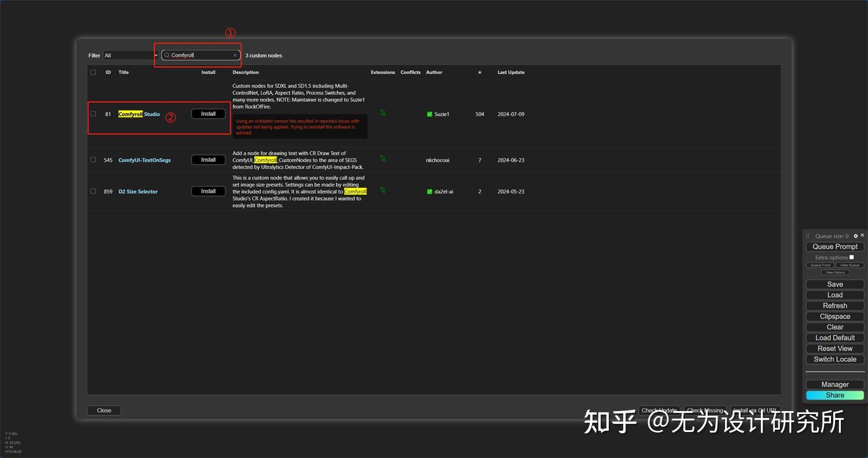Open the Filter dropdown showing All
The width and height of the screenshot is (868, 458).
pyautogui.click(x=130, y=55)
